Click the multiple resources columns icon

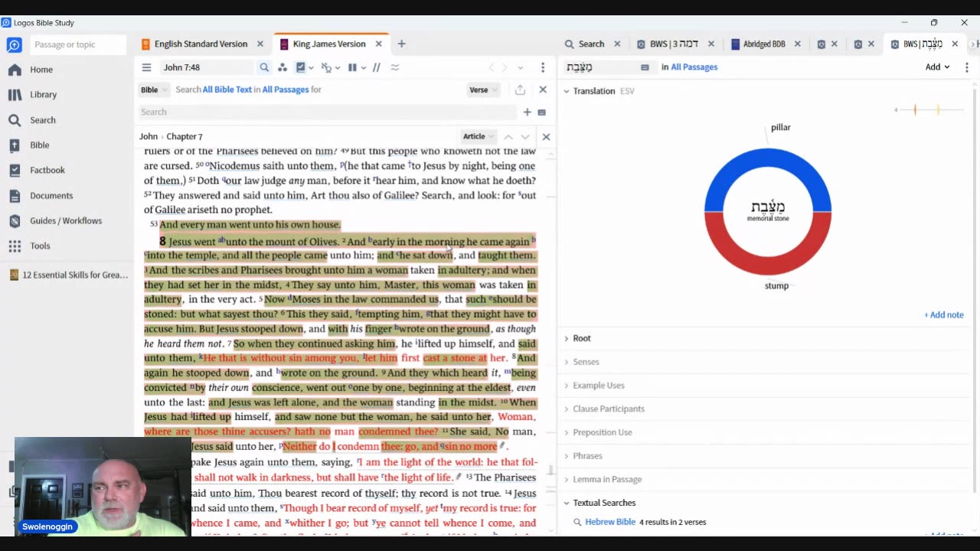(352, 67)
